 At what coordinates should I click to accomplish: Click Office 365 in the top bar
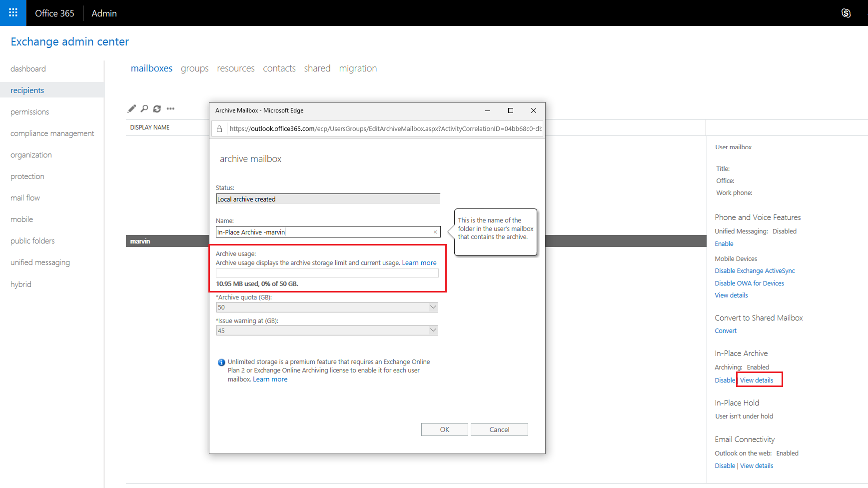[x=54, y=13]
